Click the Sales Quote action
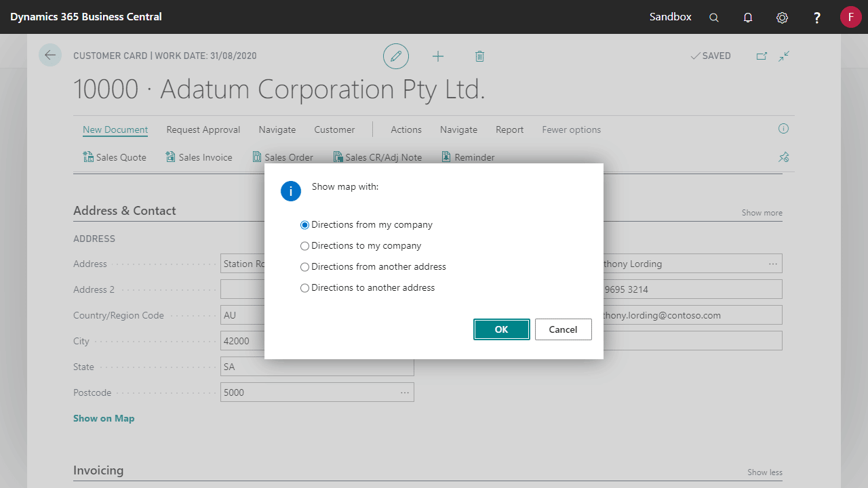 pos(115,157)
